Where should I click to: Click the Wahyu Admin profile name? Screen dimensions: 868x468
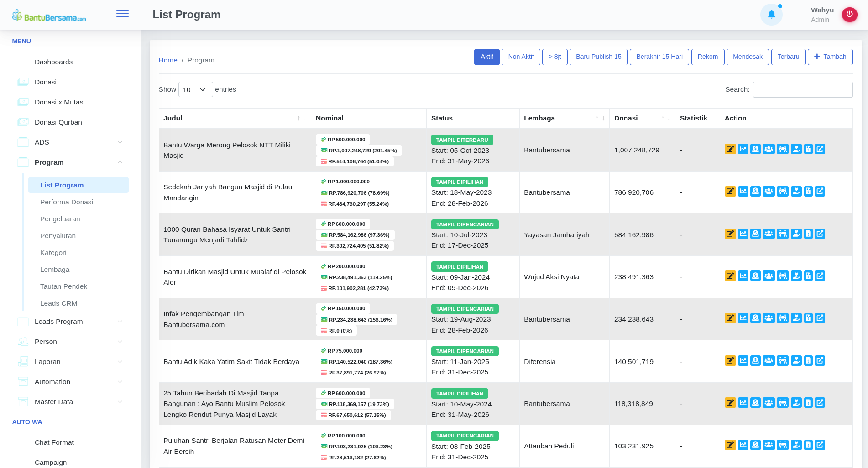(x=822, y=15)
